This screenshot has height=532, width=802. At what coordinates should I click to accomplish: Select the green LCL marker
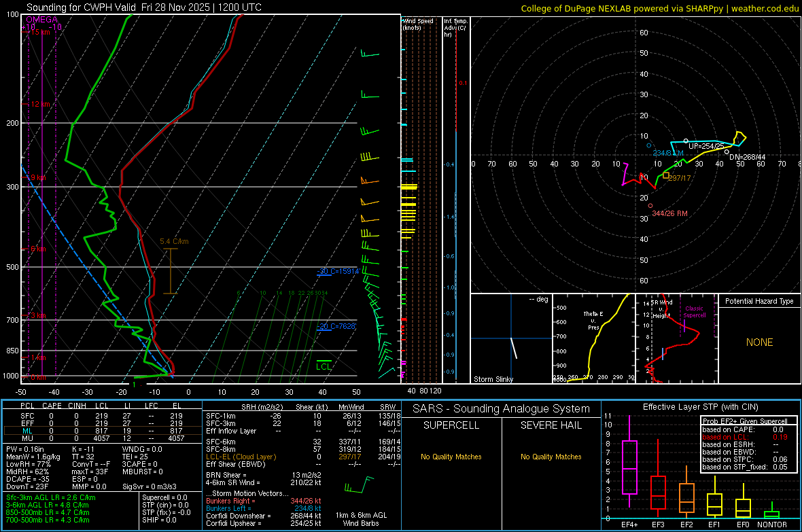pos(324,366)
